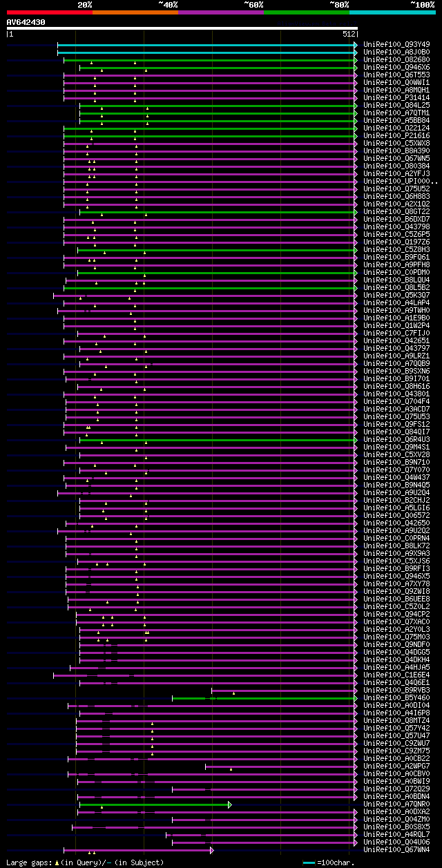
Task: Click the red 20% identity color segment
Action: pyautogui.click(x=50, y=12)
